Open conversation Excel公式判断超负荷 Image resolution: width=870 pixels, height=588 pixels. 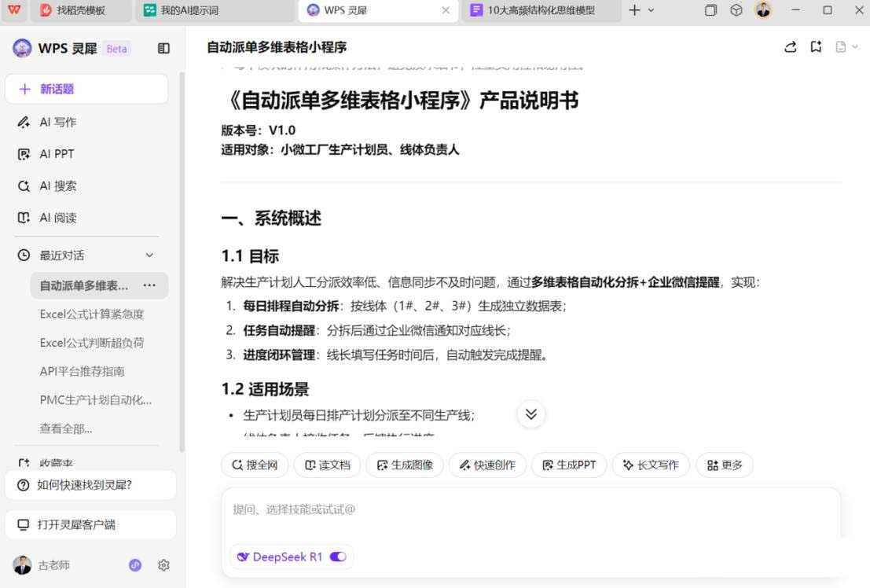pos(91,344)
